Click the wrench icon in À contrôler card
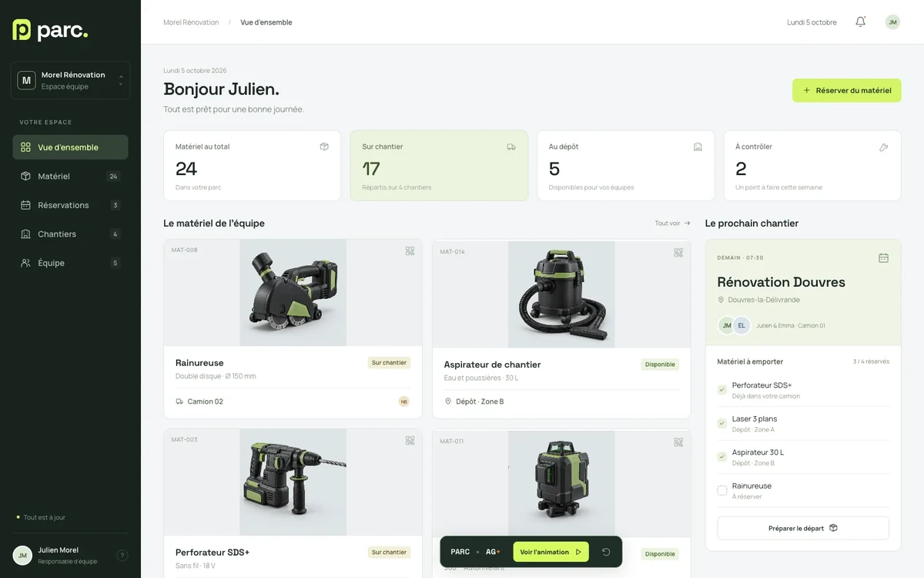The image size is (924, 578). coord(883,146)
